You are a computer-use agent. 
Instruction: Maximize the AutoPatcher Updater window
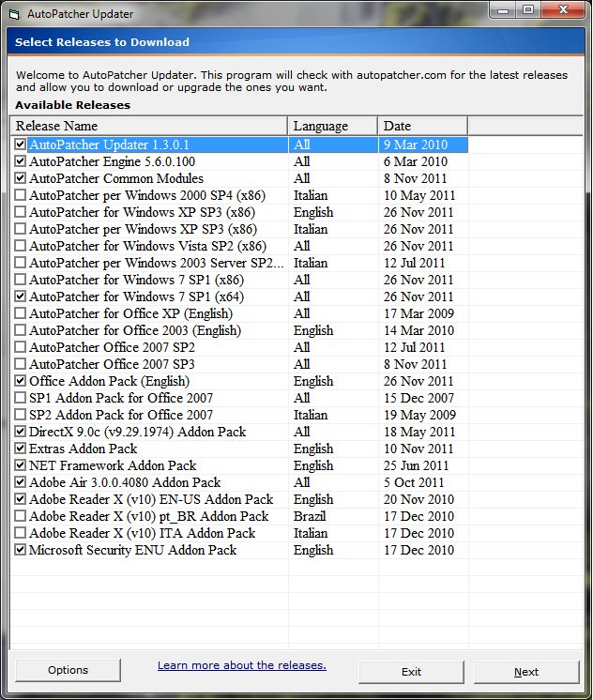528,9
